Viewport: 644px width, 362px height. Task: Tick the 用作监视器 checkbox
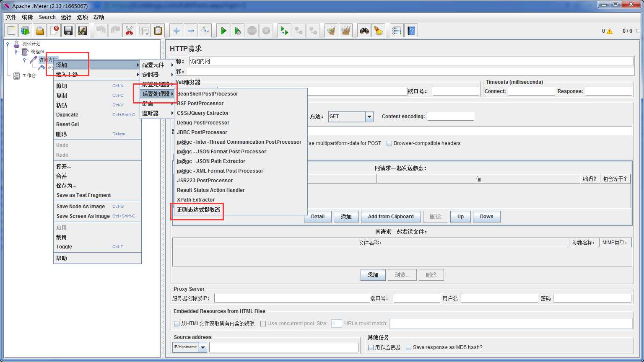(x=371, y=347)
